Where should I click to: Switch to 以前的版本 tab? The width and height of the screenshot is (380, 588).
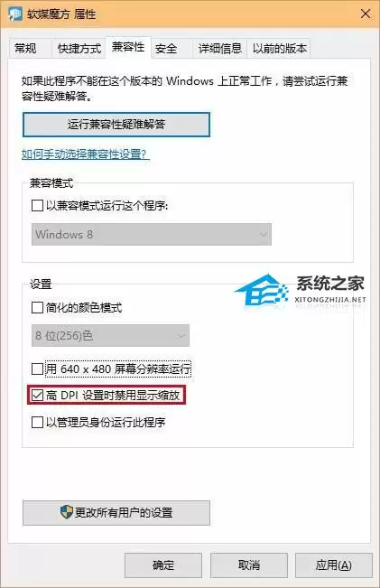279,49
